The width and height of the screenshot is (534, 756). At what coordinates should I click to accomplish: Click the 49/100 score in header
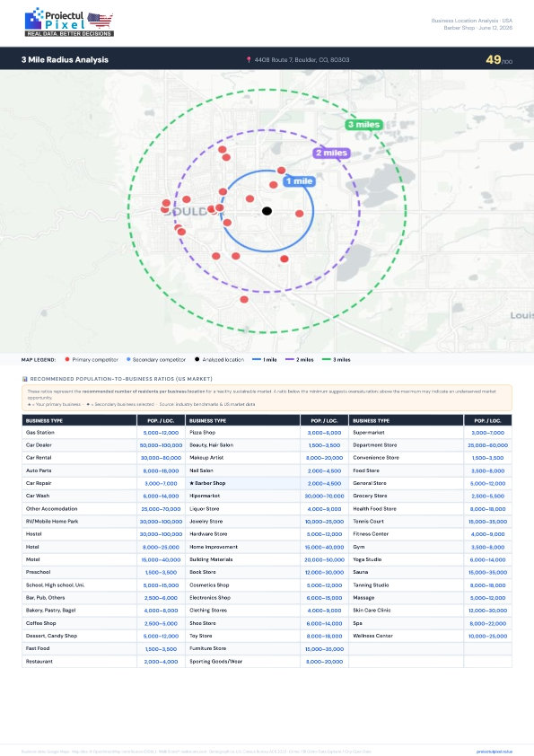[499, 60]
